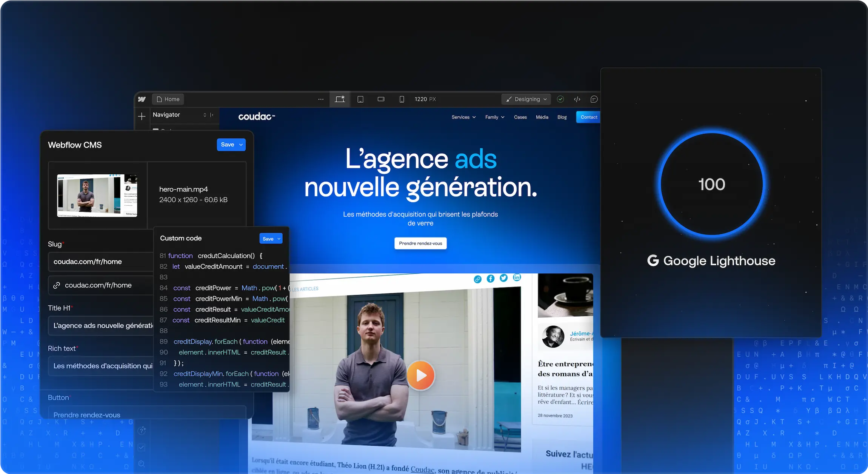Image resolution: width=868 pixels, height=474 pixels.
Task: Open the Designing mode dropdown
Action: 526,99
